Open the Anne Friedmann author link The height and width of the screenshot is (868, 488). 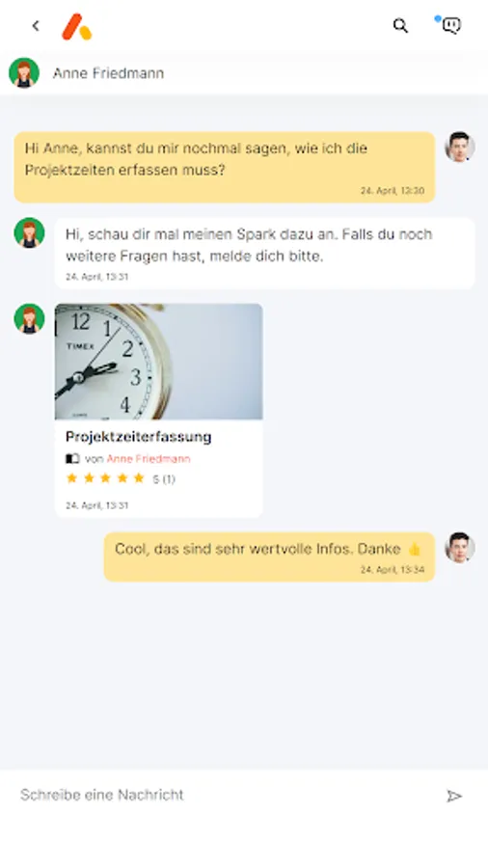click(x=149, y=458)
